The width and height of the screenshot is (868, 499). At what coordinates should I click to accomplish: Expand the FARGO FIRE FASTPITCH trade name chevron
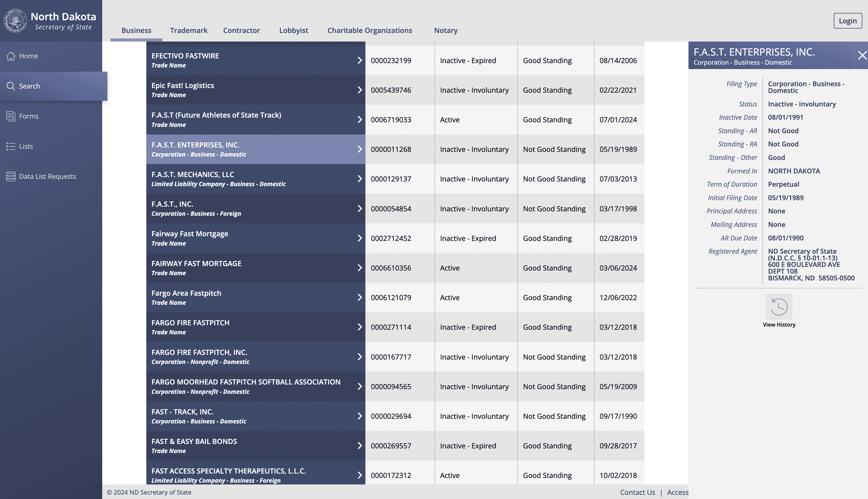(360, 327)
